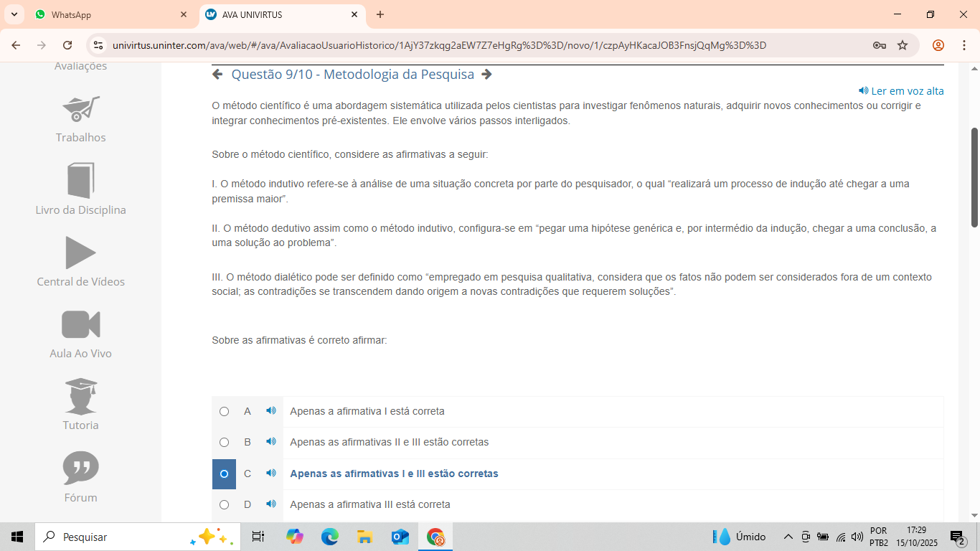
Task: Click the Ler em voz alta link
Action: point(901,91)
